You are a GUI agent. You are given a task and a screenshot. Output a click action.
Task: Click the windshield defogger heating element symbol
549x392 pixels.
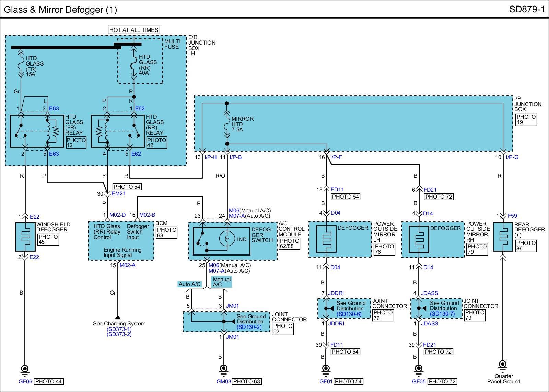pyautogui.click(x=25, y=237)
